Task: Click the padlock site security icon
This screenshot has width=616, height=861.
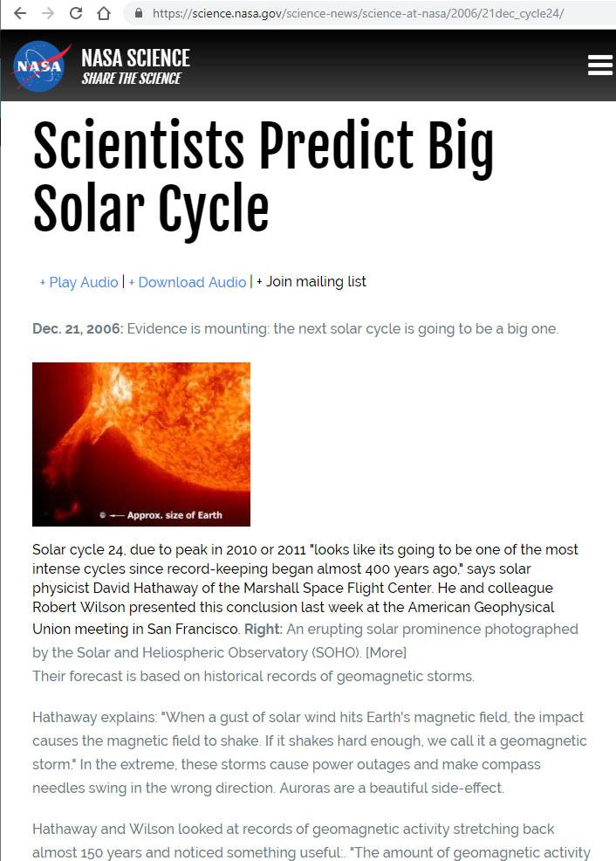Action: pyautogui.click(x=138, y=13)
